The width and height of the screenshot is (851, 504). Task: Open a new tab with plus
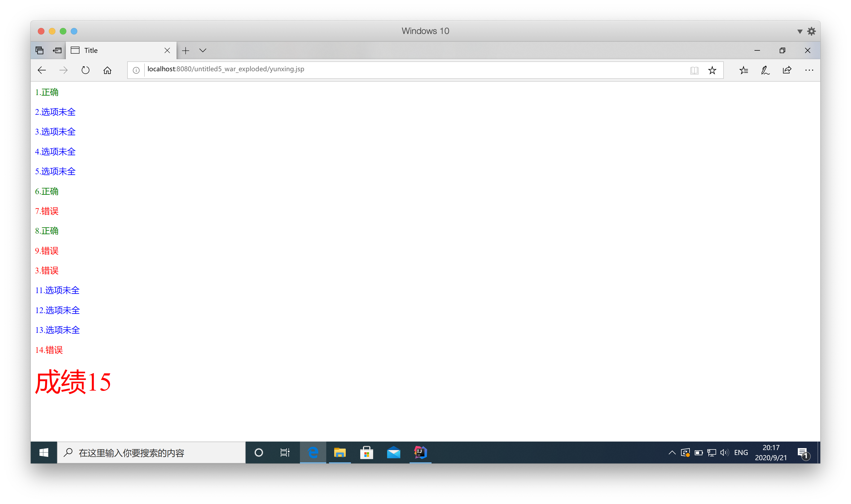click(186, 50)
